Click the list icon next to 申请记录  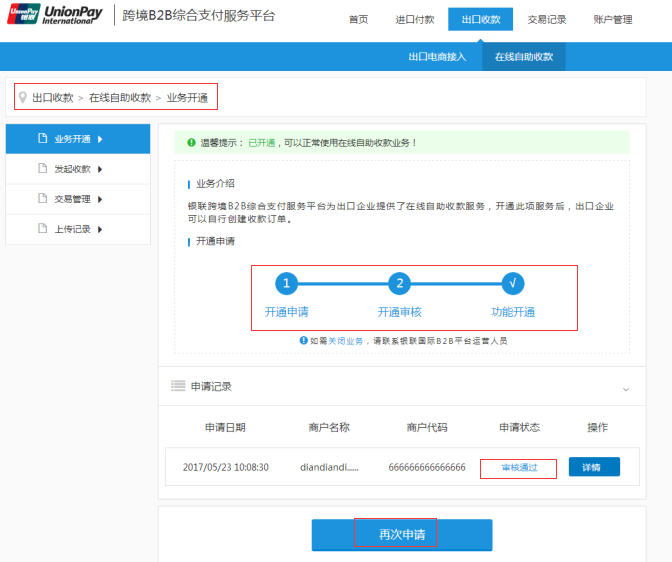178,386
